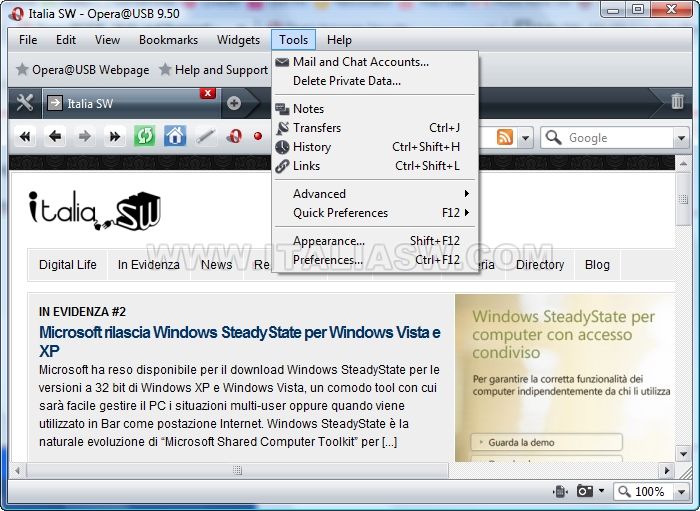
Task: Open the panel toggle wrench icon
Action: coord(25,103)
